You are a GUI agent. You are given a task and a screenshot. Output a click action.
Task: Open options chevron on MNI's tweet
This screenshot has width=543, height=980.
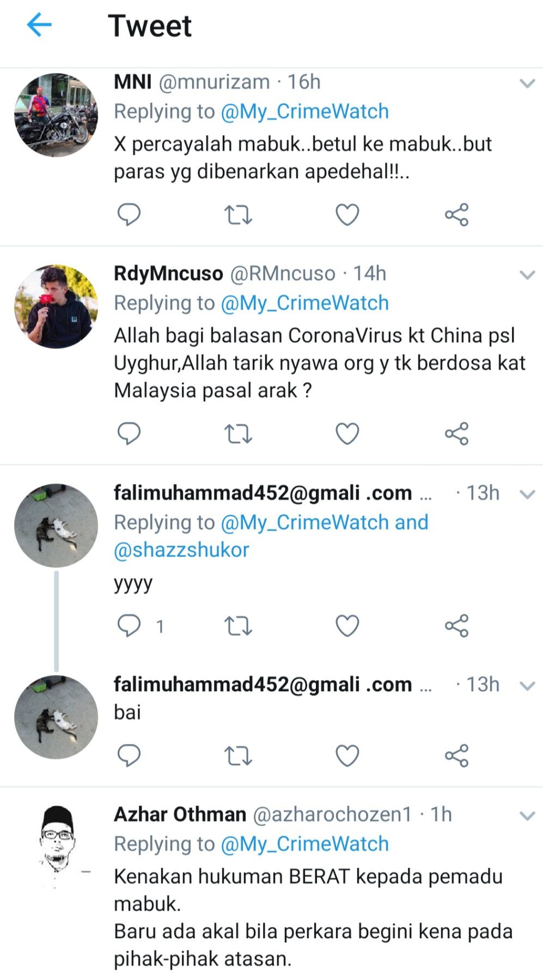pos(527,83)
